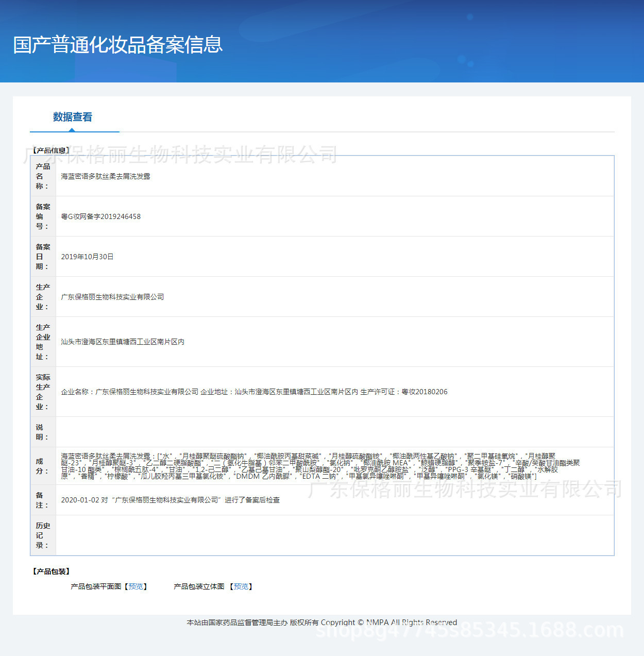Click the NMPA copyright footer text
This screenshot has width=644, height=656.
click(322, 623)
